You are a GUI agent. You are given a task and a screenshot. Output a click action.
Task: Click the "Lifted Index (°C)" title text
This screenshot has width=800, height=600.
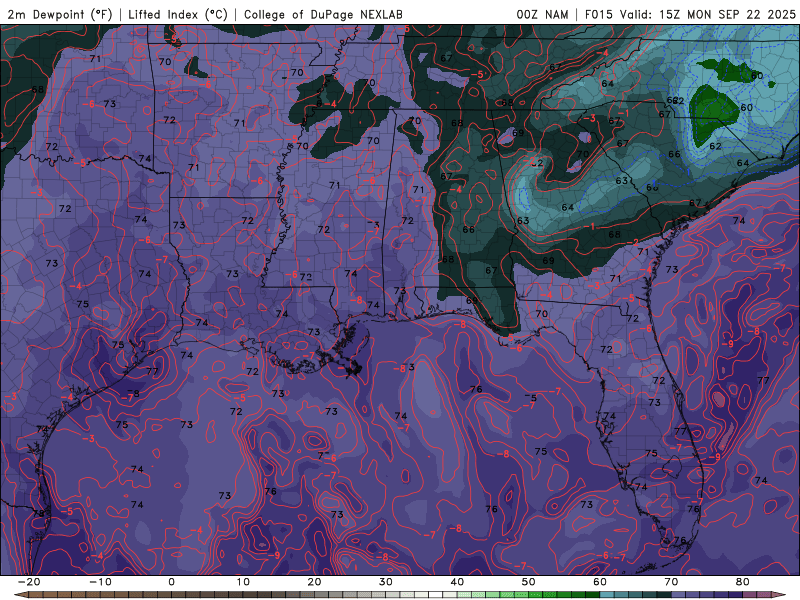click(x=178, y=14)
